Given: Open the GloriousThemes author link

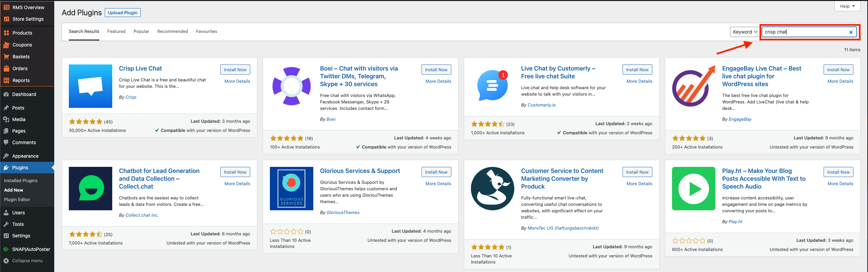Looking at the screenshot, I should tap(343, 213).
